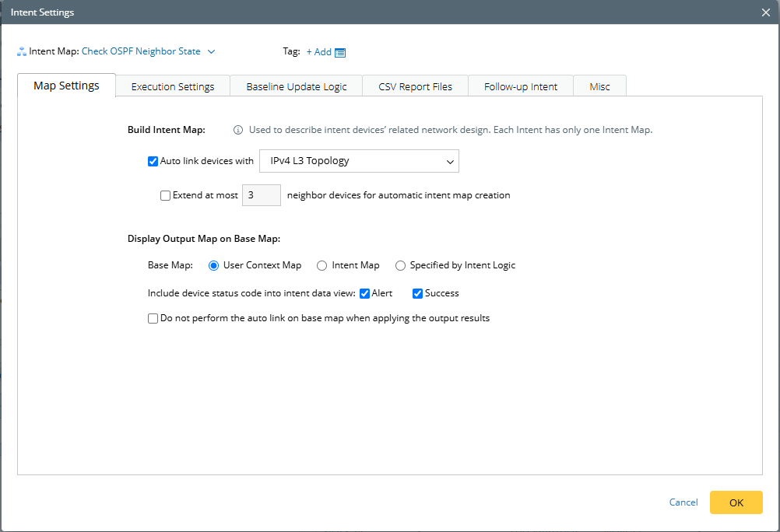Choose Specified by Intent Logic option
This screenshot has height=532, width=780.
click(x=400, y=265)
